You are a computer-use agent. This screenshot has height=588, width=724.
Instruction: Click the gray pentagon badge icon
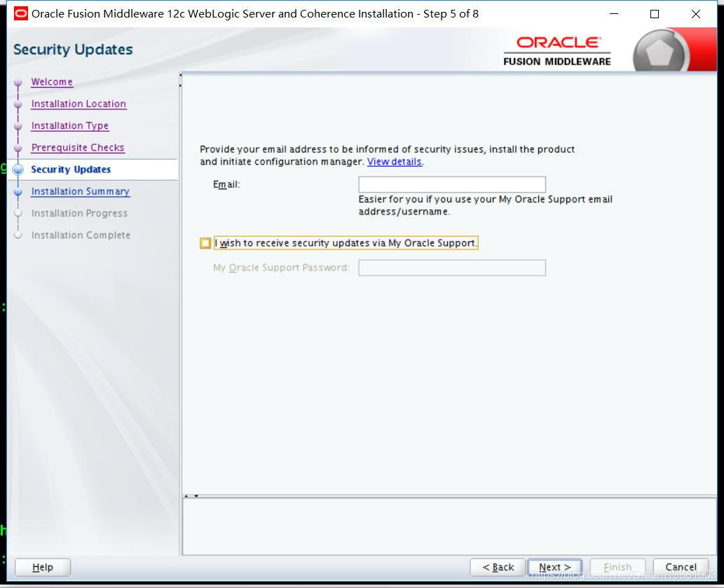point(660,52)
